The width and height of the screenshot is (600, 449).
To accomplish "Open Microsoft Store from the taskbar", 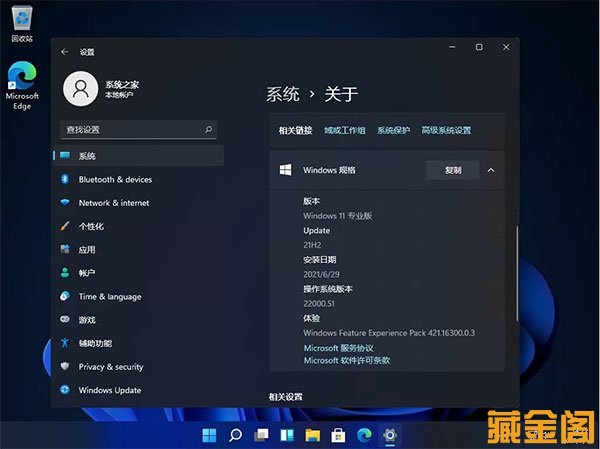I will pos(338,435).
